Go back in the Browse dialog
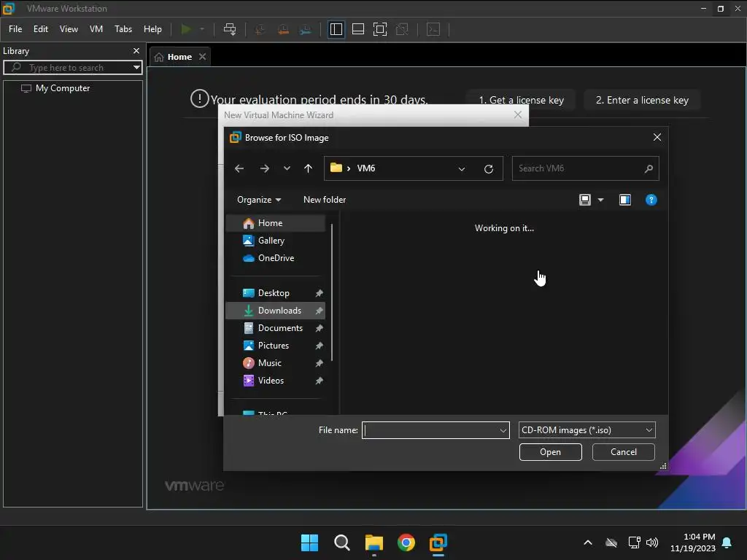The width and height of the screenshot is (747, 560). tap(239, 168)
